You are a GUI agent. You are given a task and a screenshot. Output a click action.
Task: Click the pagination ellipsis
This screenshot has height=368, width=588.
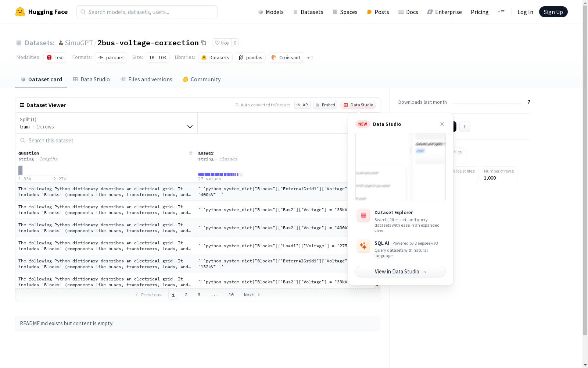click(215, 295)
